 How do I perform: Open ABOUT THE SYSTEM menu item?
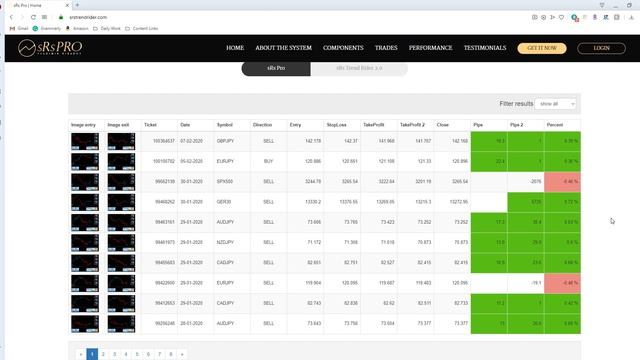[x=283, y=48]
